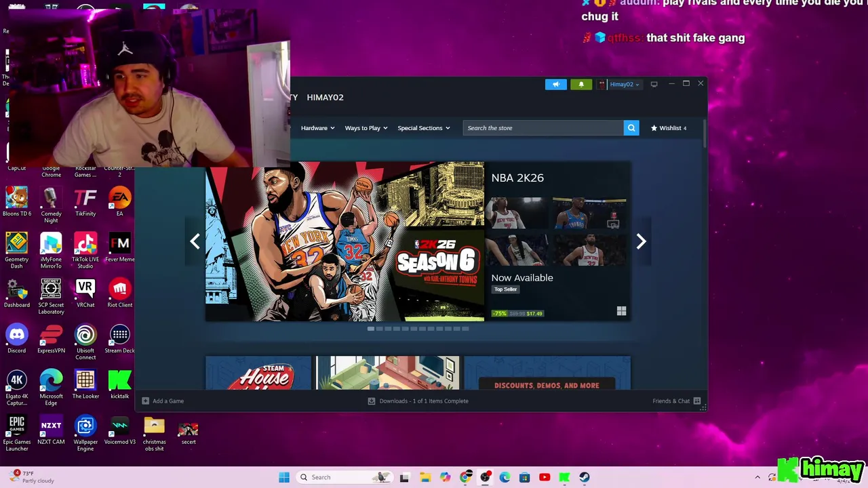Open Friends & Chat icon
The image size is (868, 488).
[x=697, y=401]
